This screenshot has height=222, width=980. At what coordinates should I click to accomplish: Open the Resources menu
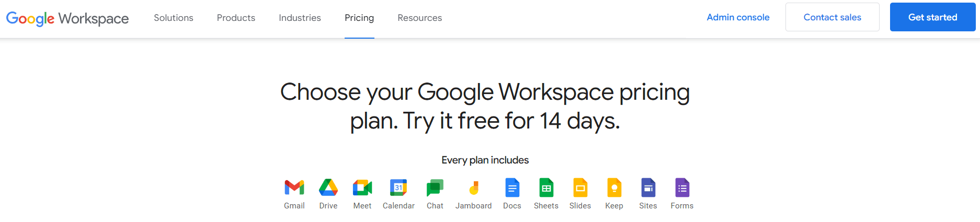pos(419,18)
